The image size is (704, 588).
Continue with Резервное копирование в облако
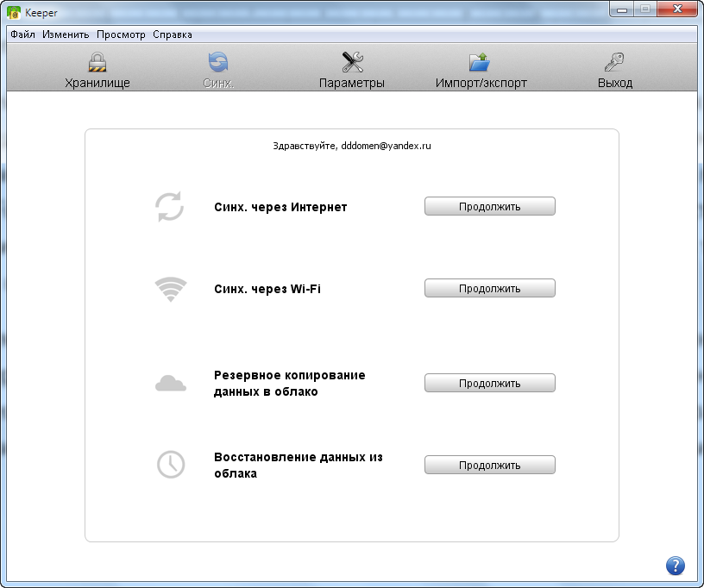point(490,383)
